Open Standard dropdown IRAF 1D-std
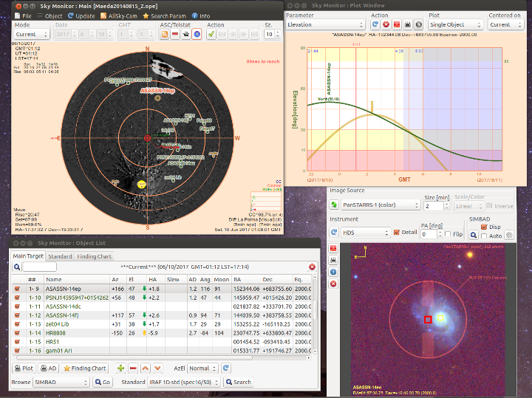Image resolution: width=532 pixels, height=398 pixels. tap(185, 382)
